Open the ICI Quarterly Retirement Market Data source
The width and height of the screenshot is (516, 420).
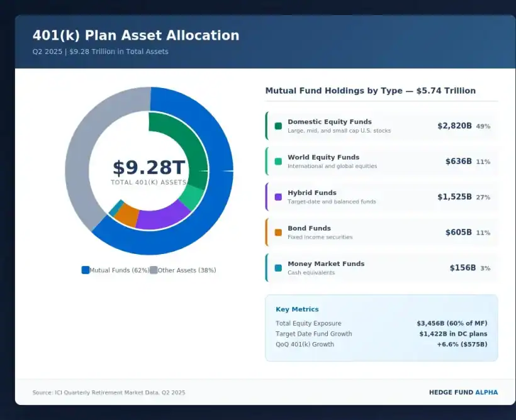[109, 392]
